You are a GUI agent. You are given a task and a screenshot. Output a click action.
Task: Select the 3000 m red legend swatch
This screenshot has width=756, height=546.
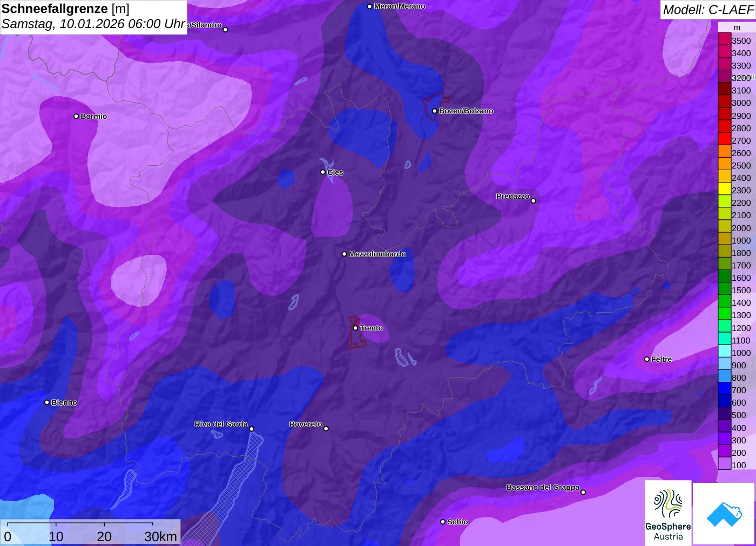tap(724, 101)
